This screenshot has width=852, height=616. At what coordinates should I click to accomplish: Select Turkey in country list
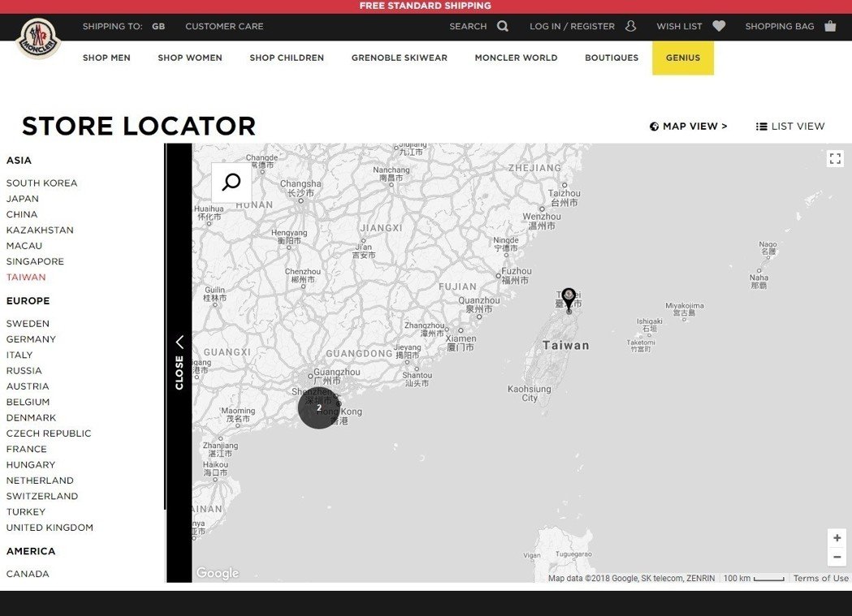click(x=26, y=512)
